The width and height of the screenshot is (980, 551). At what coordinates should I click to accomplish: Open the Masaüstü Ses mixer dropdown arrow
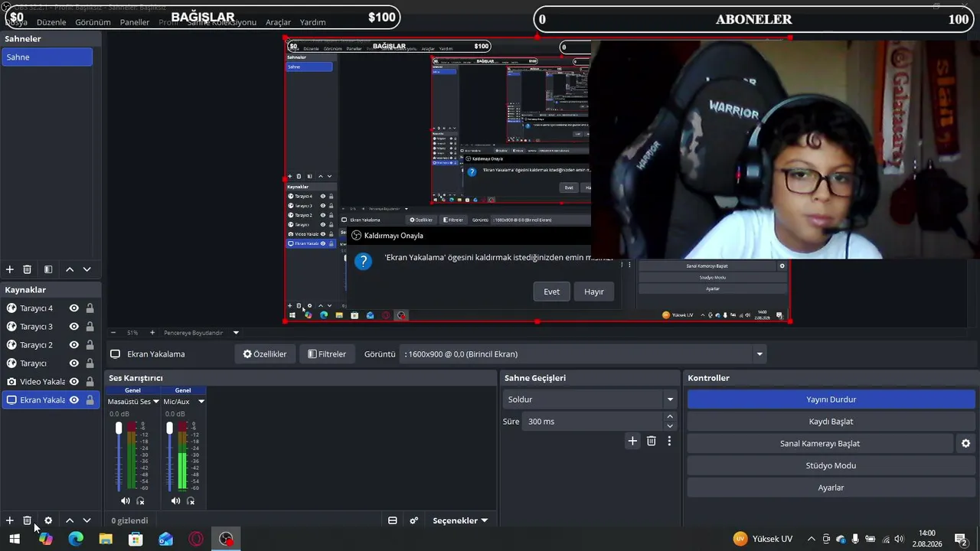tap(156, 402)
